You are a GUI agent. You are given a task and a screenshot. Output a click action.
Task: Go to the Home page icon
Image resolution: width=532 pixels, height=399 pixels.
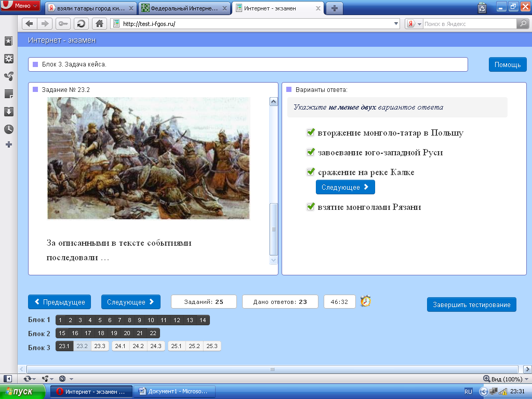[x=99, y=24]
